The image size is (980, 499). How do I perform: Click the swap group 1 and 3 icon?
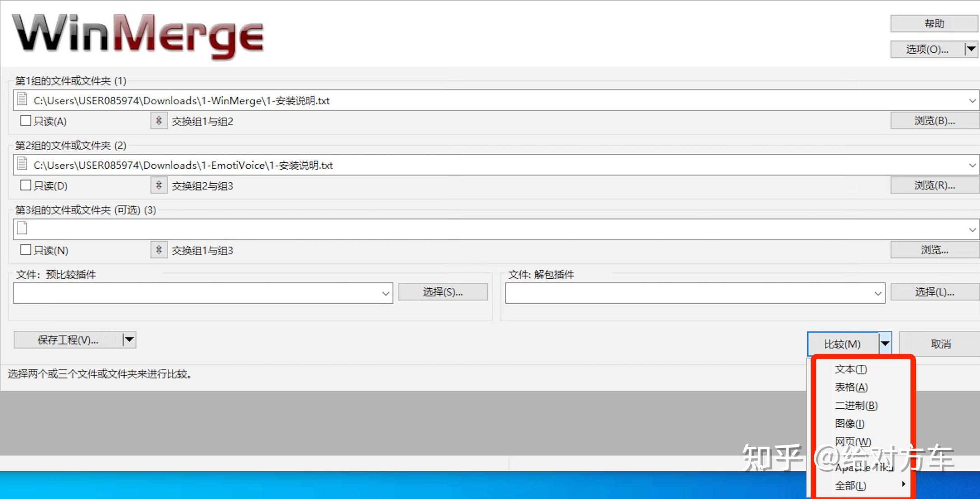pyautogui.click(x=159, y=249)
